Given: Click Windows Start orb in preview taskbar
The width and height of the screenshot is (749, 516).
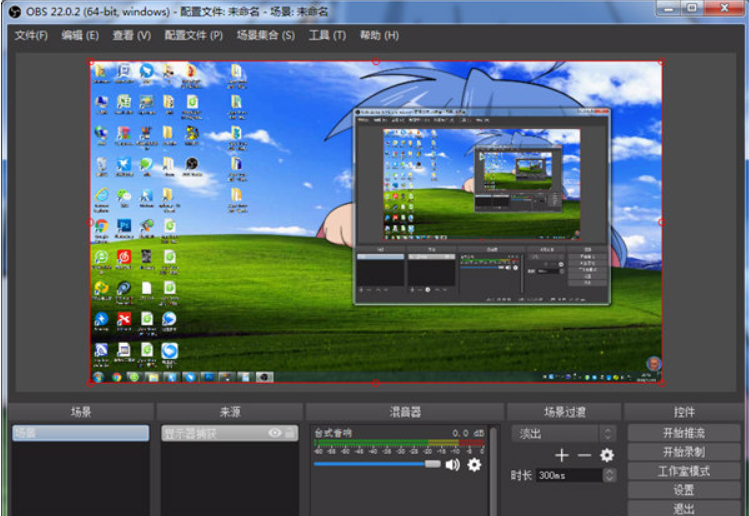Looking at the screenshot, I should pyautogui.click(x=98, y=377).
